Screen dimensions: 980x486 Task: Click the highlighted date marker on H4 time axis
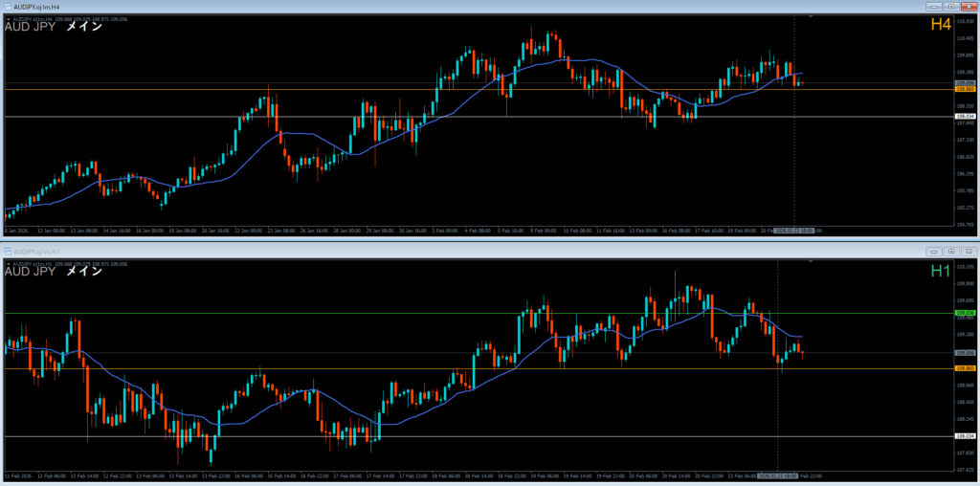(x=795, y=231)
